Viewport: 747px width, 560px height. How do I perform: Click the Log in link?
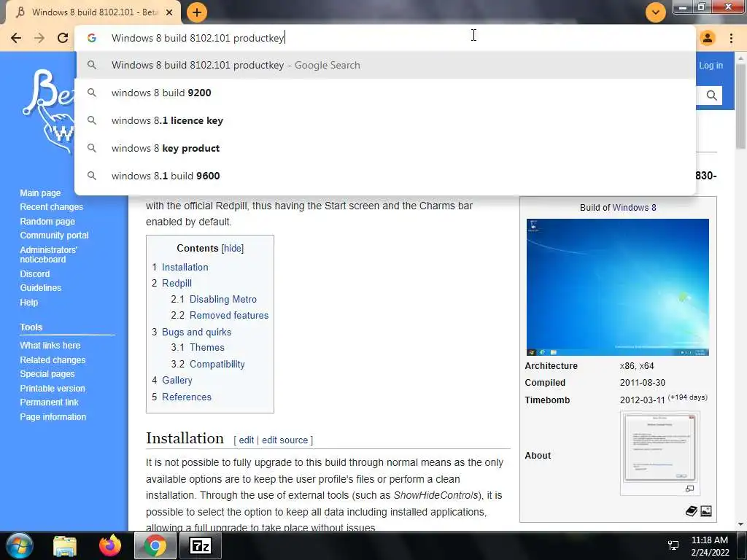pyautogui.click(x=711, y=66)
